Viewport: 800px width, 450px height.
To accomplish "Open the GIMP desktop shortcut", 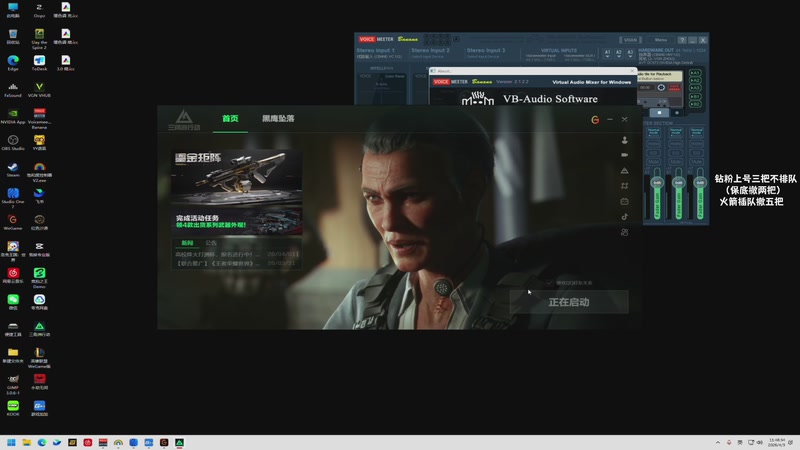I will 13,384.
